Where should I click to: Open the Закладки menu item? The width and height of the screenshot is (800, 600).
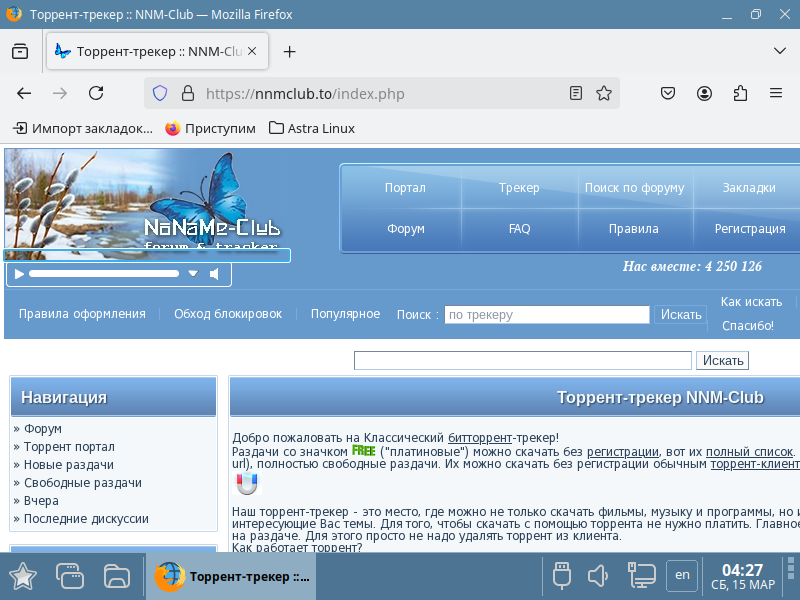(748, 187)
